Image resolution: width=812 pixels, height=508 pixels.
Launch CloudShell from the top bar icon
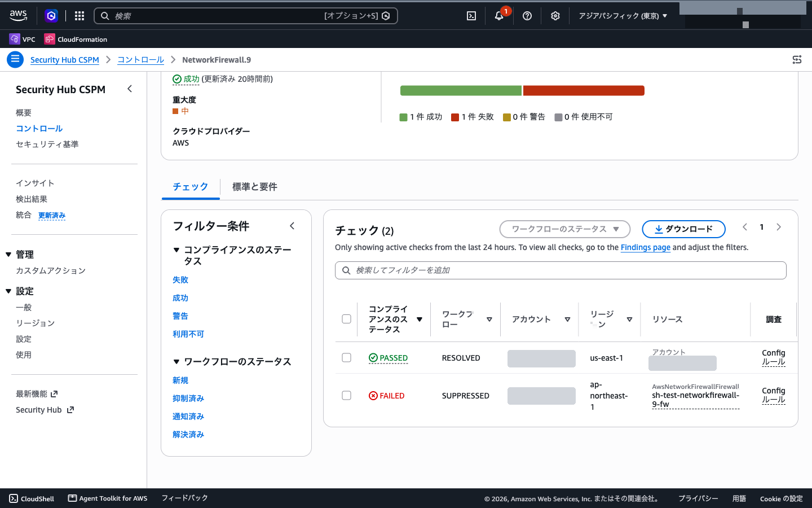[x=471, y=16]
